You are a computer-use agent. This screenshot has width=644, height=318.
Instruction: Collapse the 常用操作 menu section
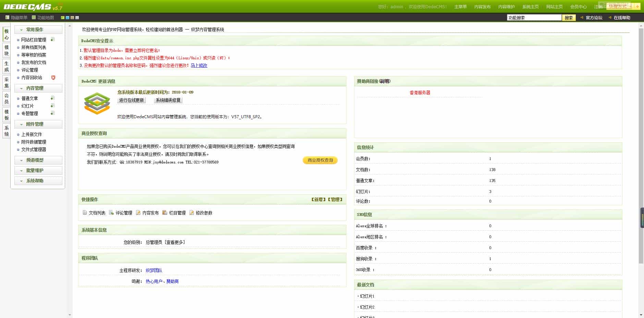[x=38, y=29]
